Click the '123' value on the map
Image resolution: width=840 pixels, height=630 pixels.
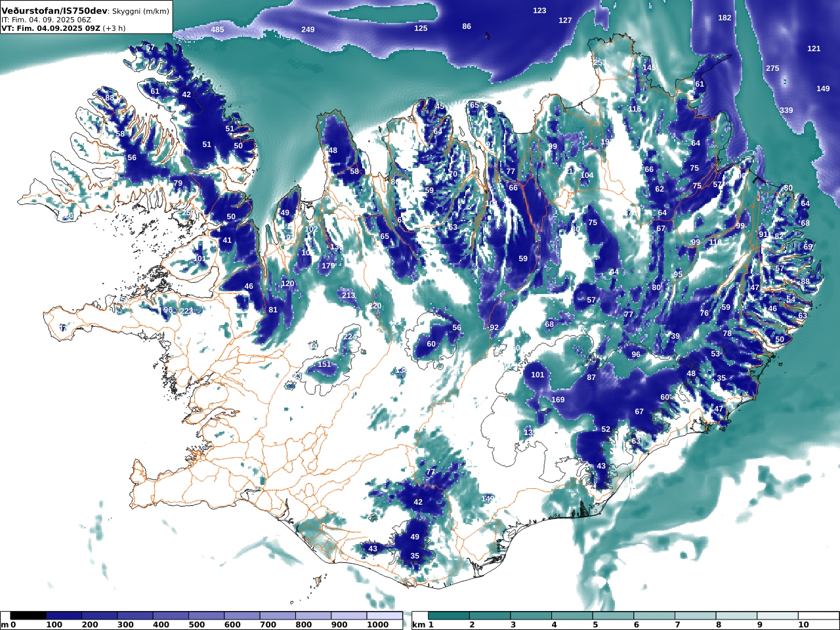pyautogui.click(x=539, y=10)
